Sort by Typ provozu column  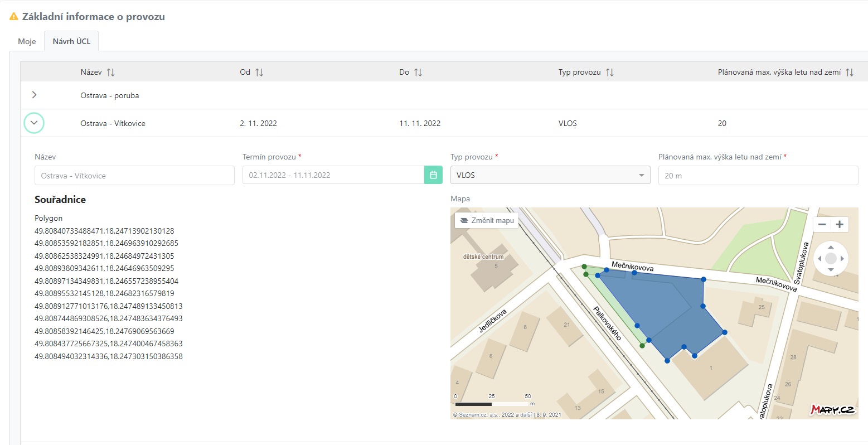[x=610, y=72]
